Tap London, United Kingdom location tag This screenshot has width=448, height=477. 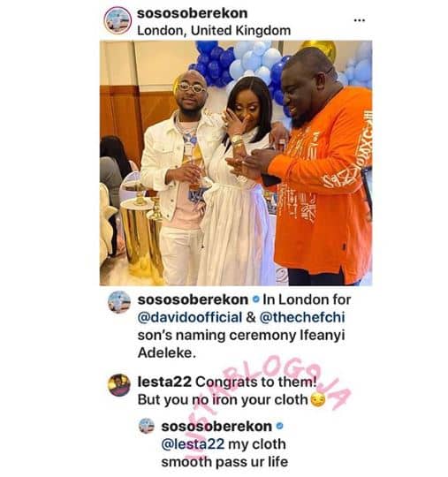click(214, 31)
